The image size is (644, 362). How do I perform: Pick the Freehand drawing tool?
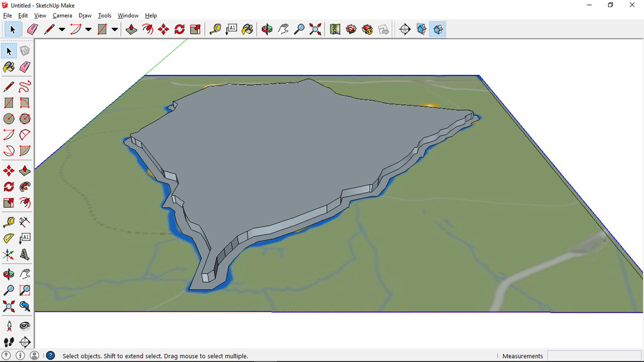pyautogui.click(x=25, y=86)
